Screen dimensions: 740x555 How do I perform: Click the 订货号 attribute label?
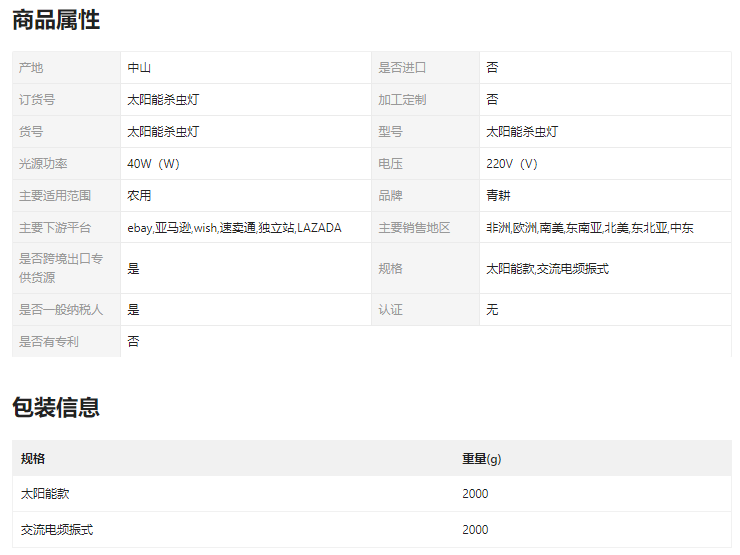pos(37,100)
